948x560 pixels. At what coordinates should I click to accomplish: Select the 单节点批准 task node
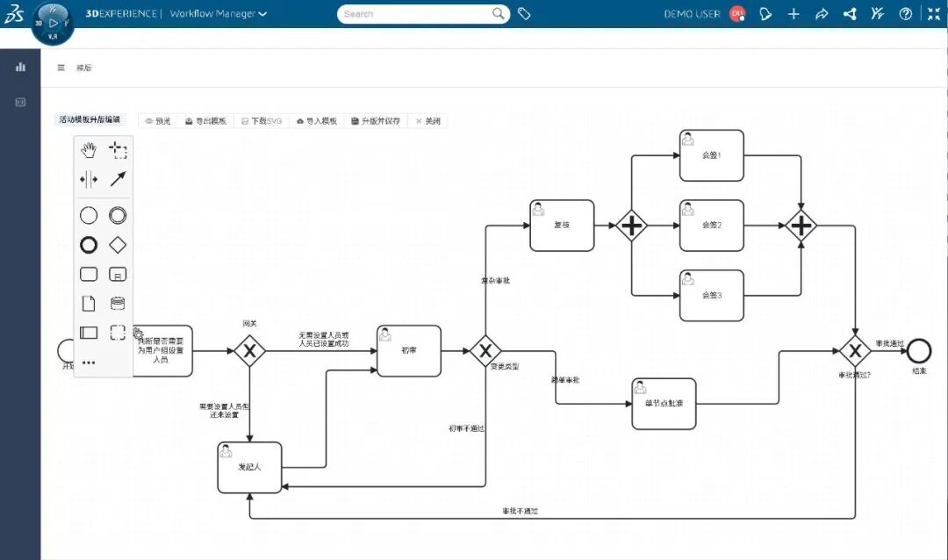point(664,404)
